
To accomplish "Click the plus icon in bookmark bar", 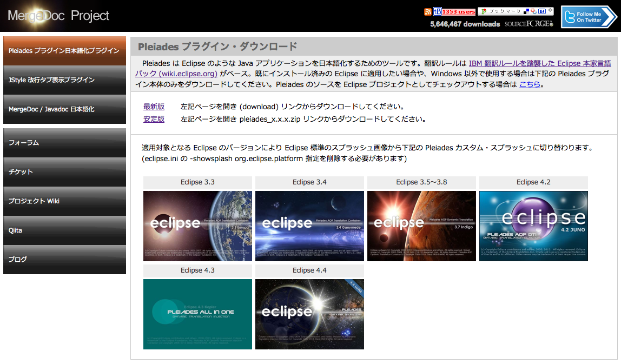I will coord(551,10).
